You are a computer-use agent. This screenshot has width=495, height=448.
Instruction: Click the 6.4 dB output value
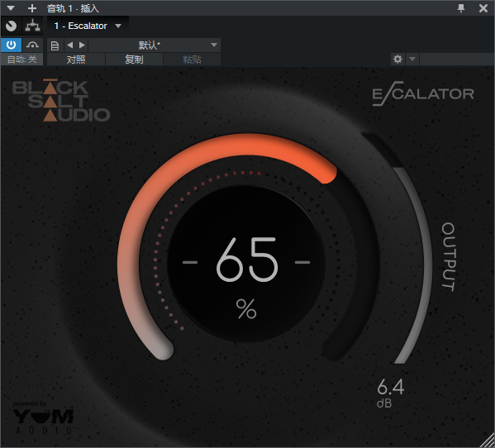coord(391,387)
